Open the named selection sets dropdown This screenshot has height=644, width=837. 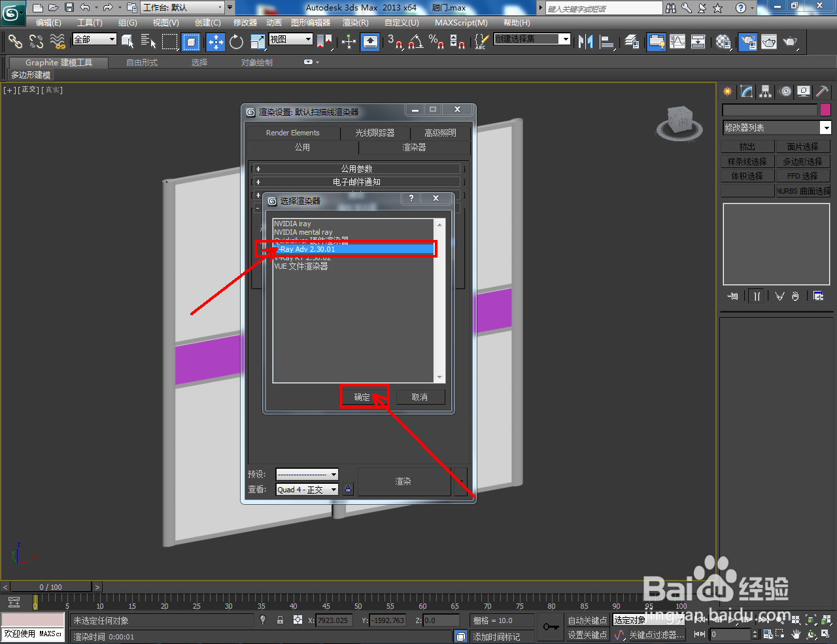[x=532, y=39]
